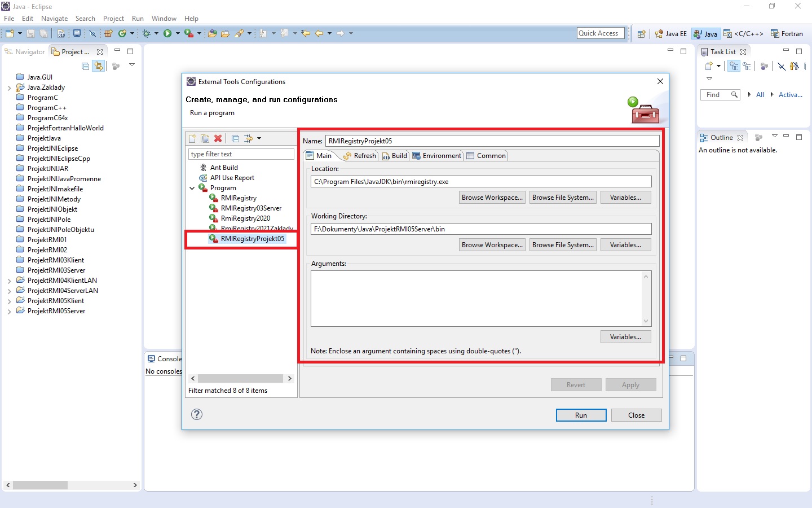Toggle Focus on Active Task in Outline view
Image resolution: width=812 pixels, height=508 pixels.
click(x=758, y=137)
